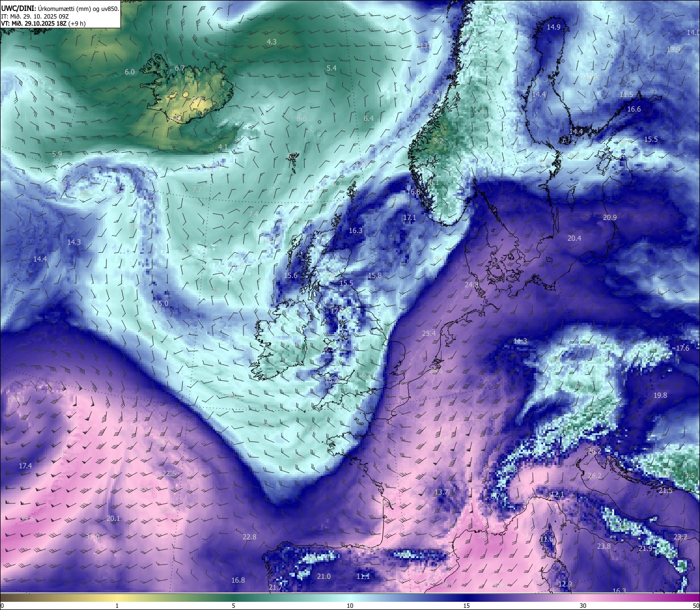Screen dimensions: 700x610
Task: Click the colour scale label '10'
Action: (x=350, y=606)
